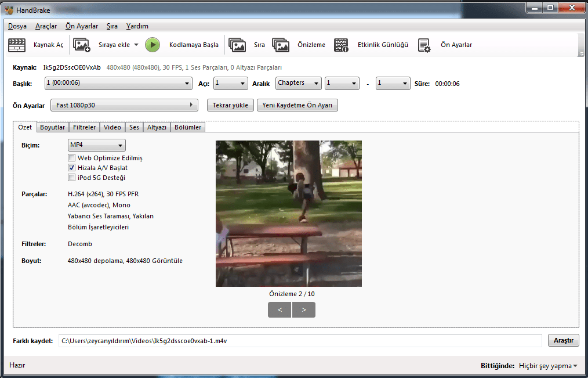
Task: Switch to the Ses tab
Action: pyautogui.click(x=135, y=127)
